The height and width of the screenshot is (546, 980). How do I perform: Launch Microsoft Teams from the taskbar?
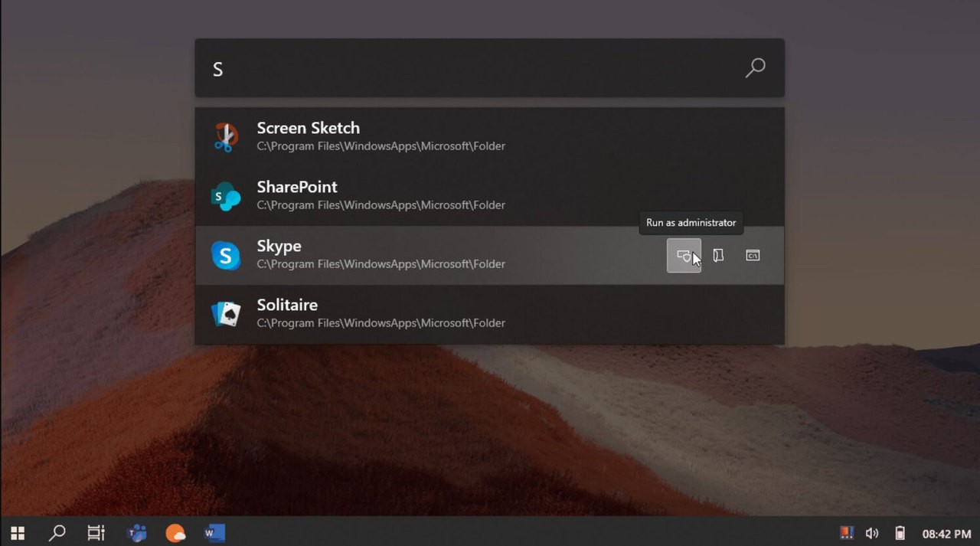pos(136,533)
